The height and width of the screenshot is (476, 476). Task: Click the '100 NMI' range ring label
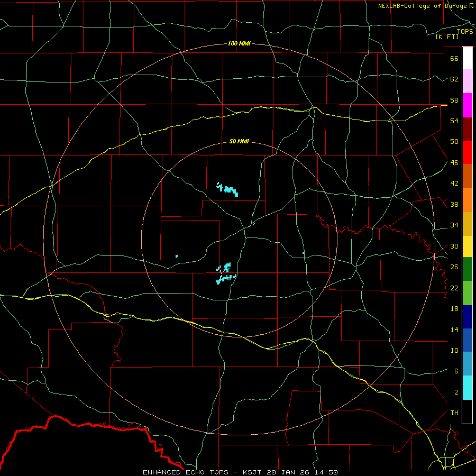239,43
